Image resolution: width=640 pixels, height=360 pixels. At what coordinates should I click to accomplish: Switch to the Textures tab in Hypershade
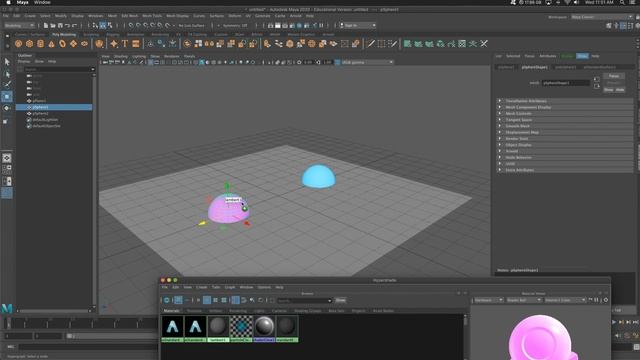pyautogui.click(x=194, y=311)
